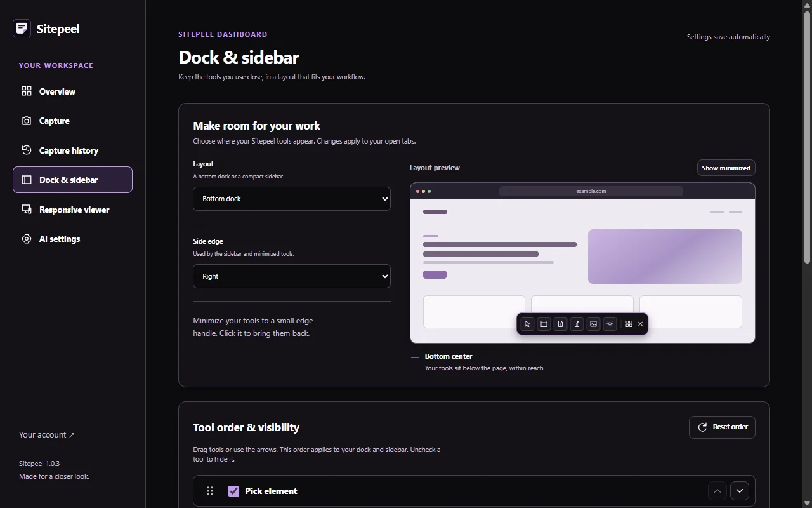812x508 pixels.
Task: Click the "Sitepeel 1.0.3" version text
Action: (x=39, y=464)
